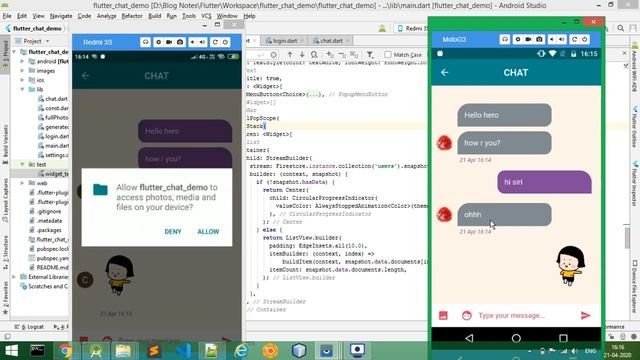Click video camera icon in MotoG3 toolbar
The height and width of the screenshot is (360, 640).
point(529,39)
